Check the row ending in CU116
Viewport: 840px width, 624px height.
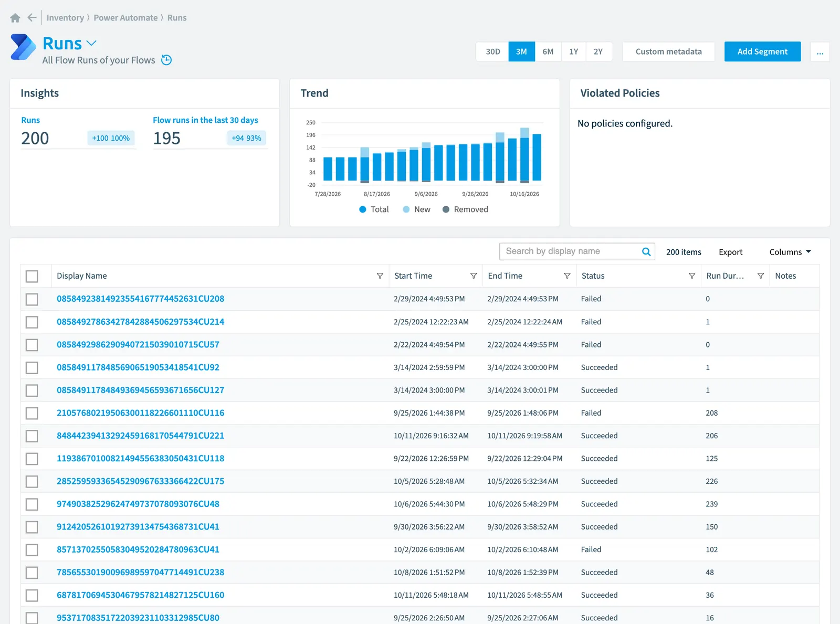[32, 413]
